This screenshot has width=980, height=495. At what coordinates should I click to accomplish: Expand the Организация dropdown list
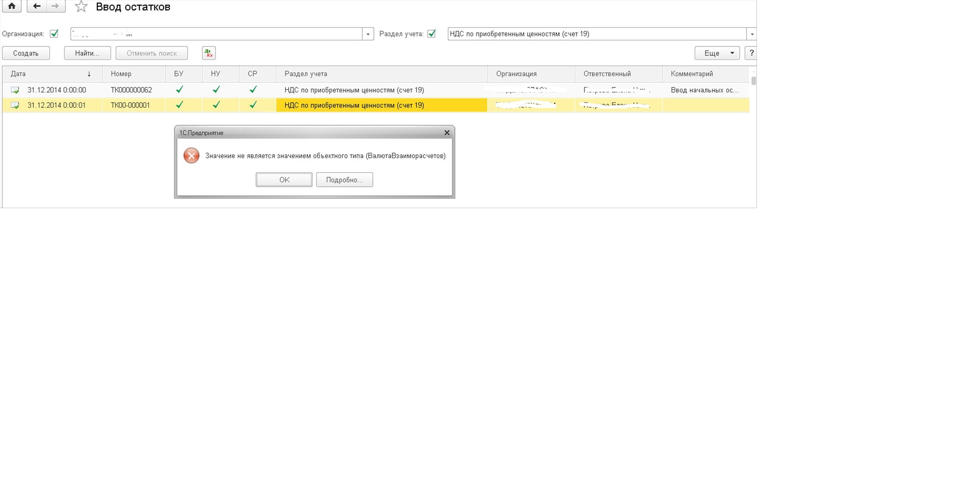pos(368,34)
